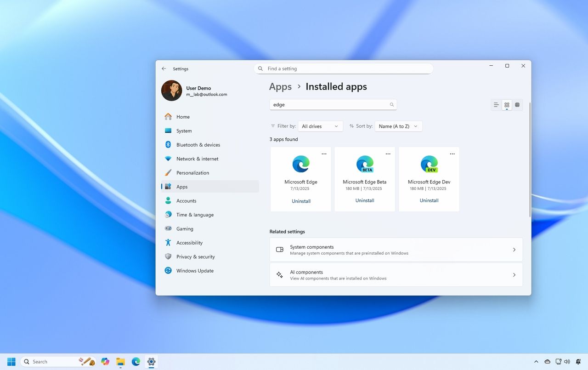Click magnifier icon in the edge search box
The height and width of the screenshot is (370, 588).
[392, 105]
